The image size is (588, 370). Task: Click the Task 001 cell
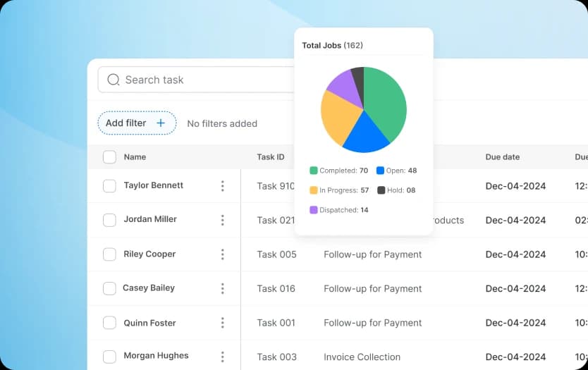click(276, 323)
